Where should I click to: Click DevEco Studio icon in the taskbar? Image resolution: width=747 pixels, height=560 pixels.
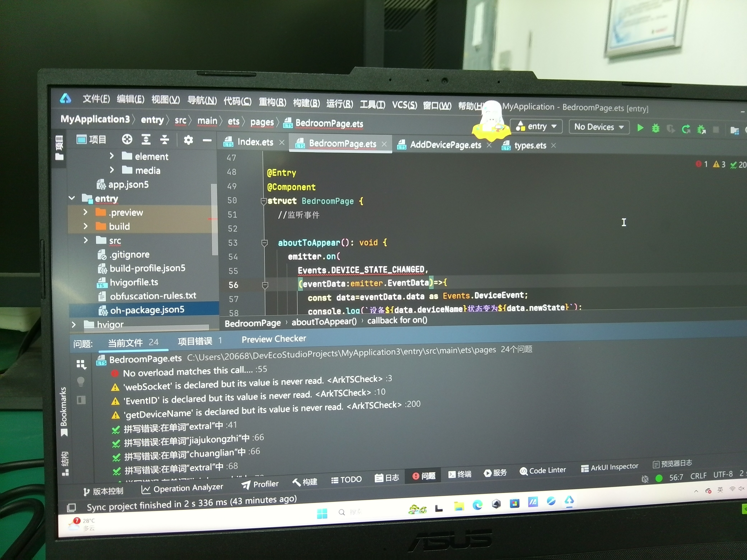pos(569,501)
